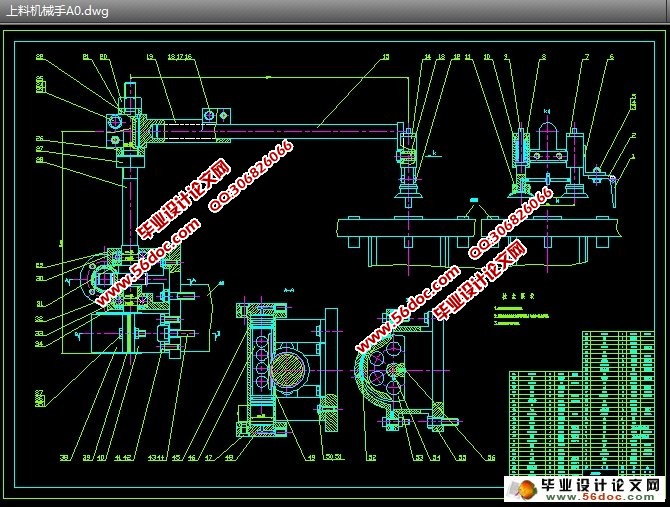Click the 毕业设计论文网 logo text at bottom right

tap(599, 484)
